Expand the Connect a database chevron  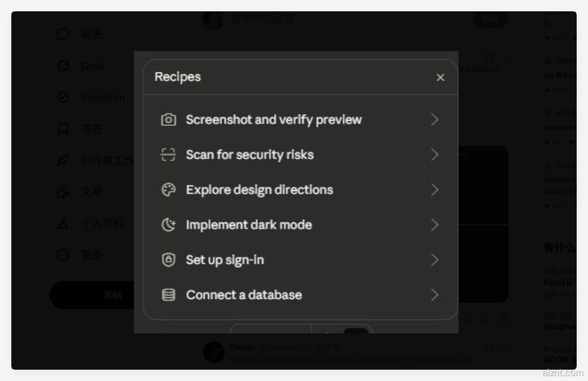[435, 295]
